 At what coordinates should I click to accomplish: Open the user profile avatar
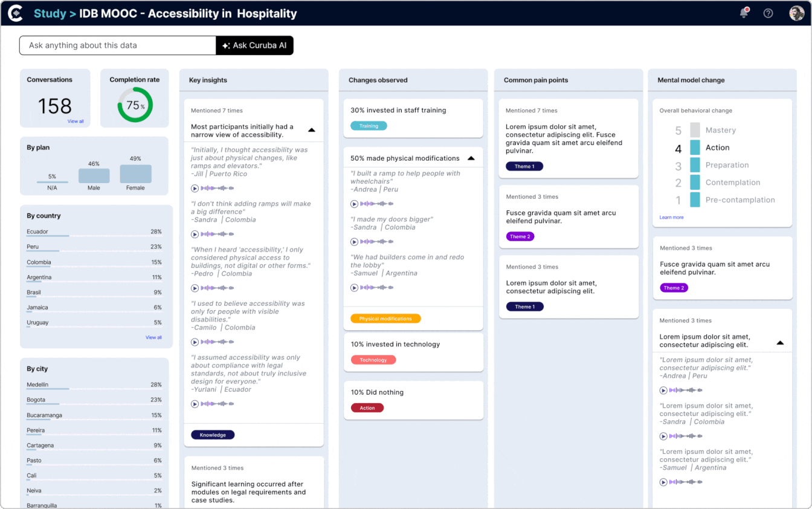(797, 13)
